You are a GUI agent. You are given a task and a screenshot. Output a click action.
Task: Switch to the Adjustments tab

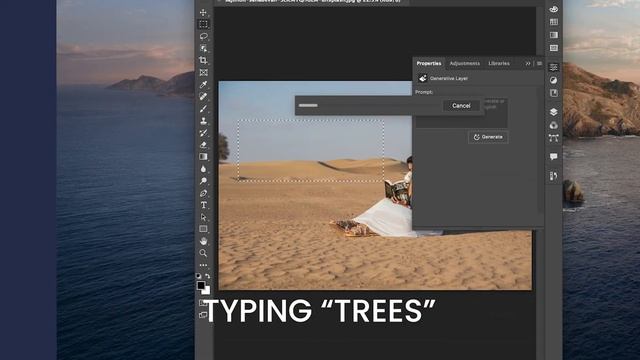pyautogui.click(x=464, y=64)
